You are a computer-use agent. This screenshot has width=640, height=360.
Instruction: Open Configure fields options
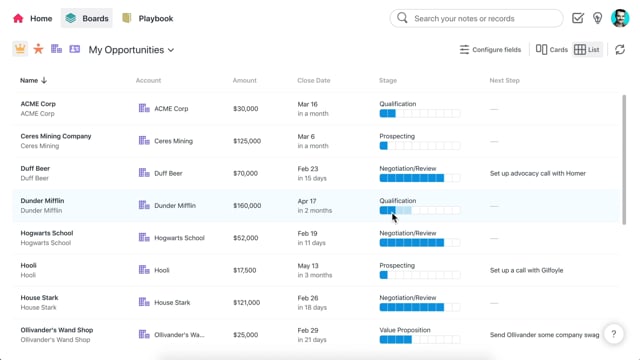(490, 50)
